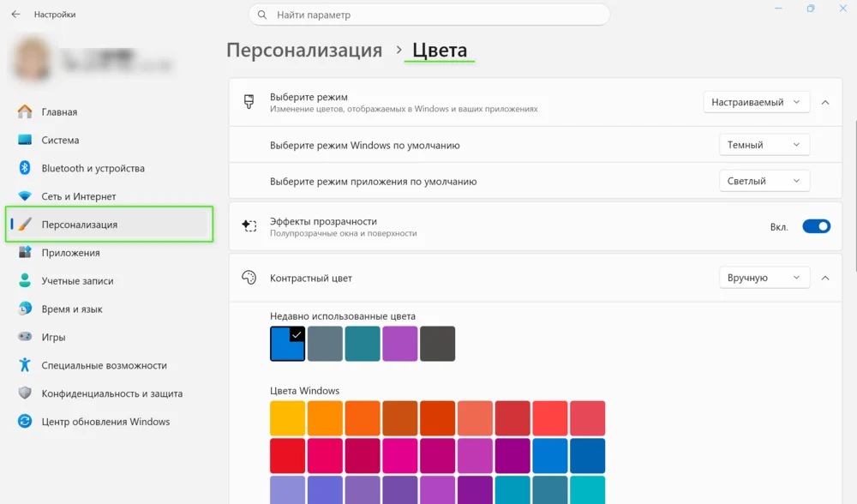This screenshot has height=504, width=857.
Task: Open Конфиденциальность и защита page
Action: coord(110,393)
